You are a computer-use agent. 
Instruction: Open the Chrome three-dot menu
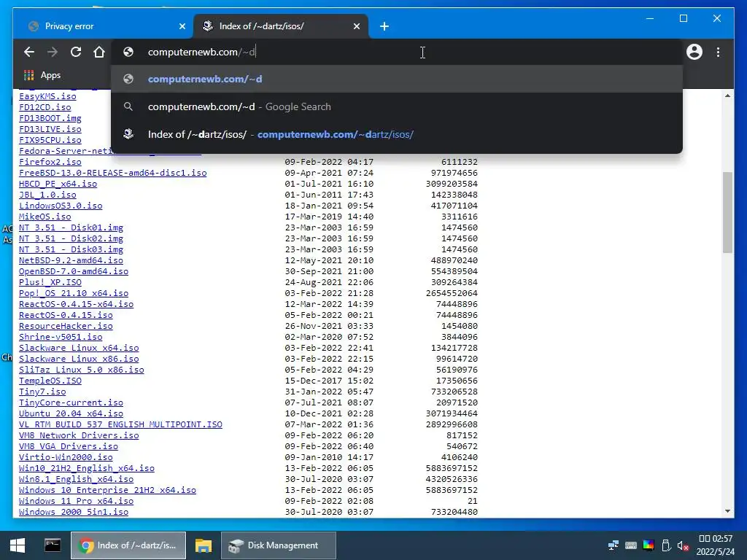pyautogui.click(x=718, y=52)
